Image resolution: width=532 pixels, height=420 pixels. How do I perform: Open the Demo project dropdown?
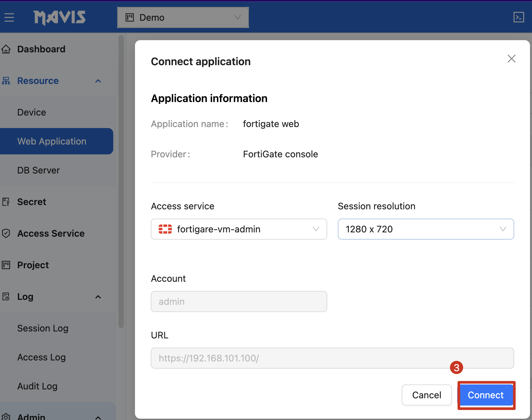pos(183,17)
